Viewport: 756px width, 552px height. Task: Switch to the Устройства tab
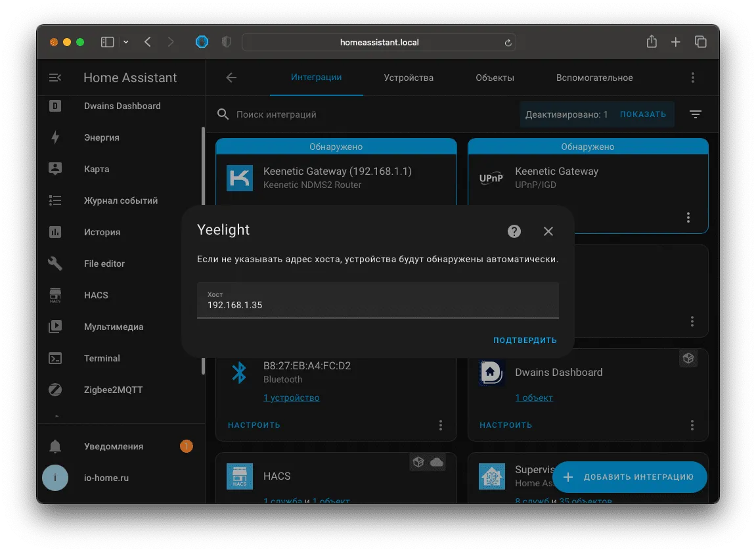409,78
